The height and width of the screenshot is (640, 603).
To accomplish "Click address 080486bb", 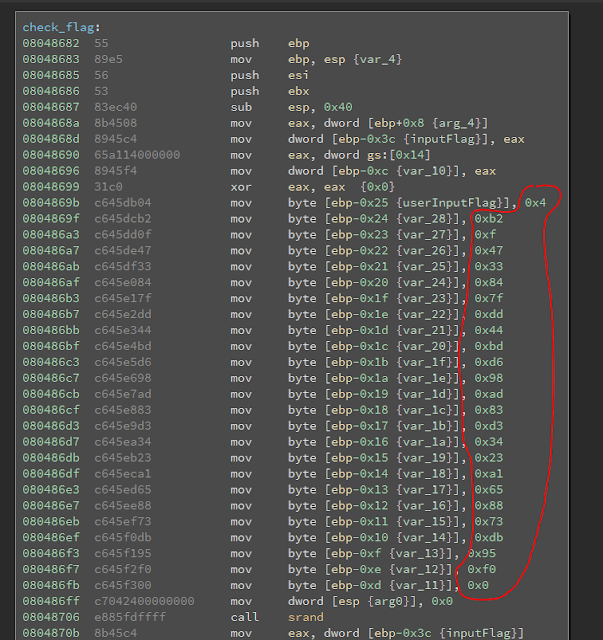I will 51,330.
